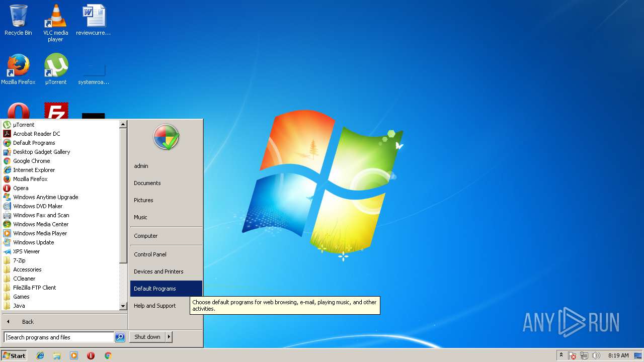Click the programs list scroll down arrow
The image size is (644, 362).
(x=123, y=306)
